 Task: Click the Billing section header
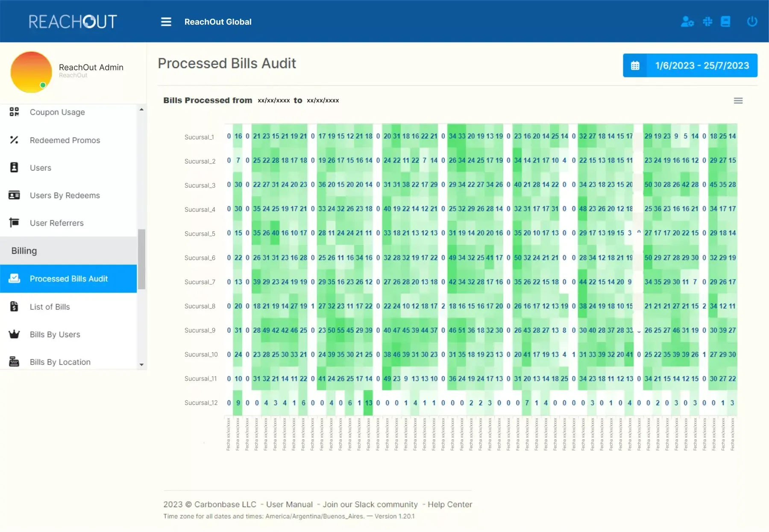click(x=68, y=251)
